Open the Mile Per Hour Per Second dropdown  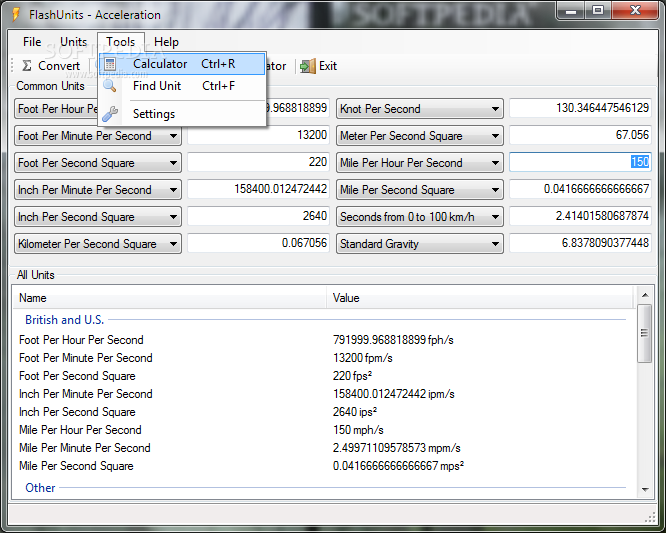[420, 163]
